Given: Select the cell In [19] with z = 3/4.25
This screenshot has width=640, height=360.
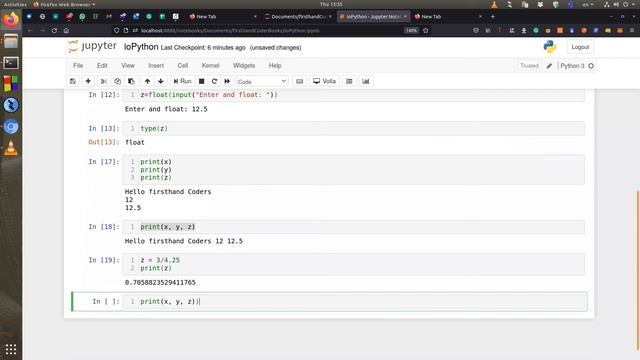Looking at the screenshot, I should [353, 264].
